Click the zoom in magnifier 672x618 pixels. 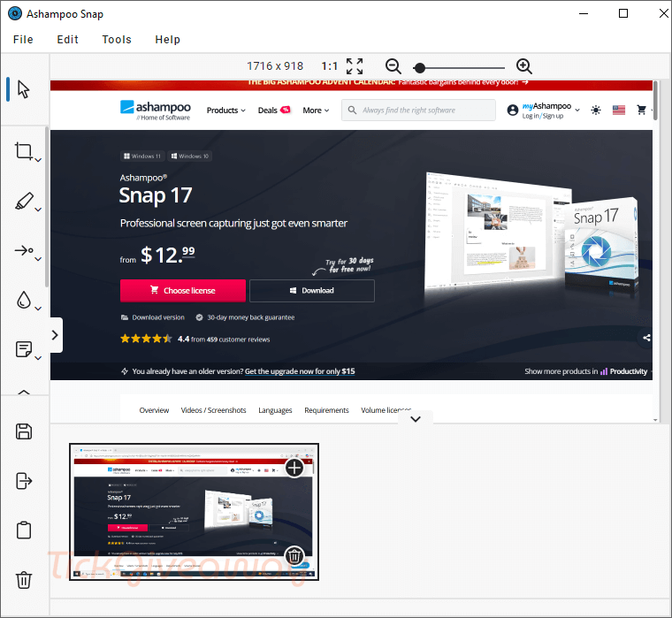tap(523, 66)
